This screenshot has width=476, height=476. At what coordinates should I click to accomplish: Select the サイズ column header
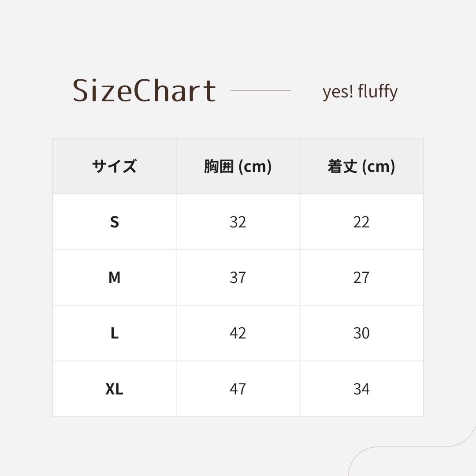coord(114,166)
